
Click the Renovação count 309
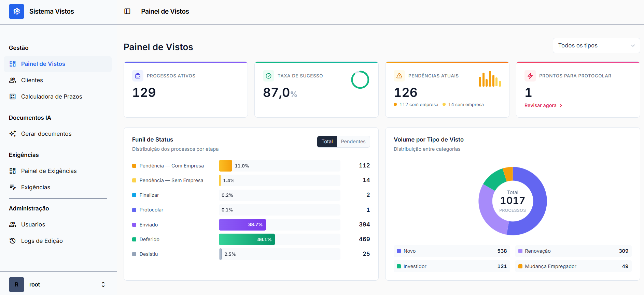[x=624, y=251]
